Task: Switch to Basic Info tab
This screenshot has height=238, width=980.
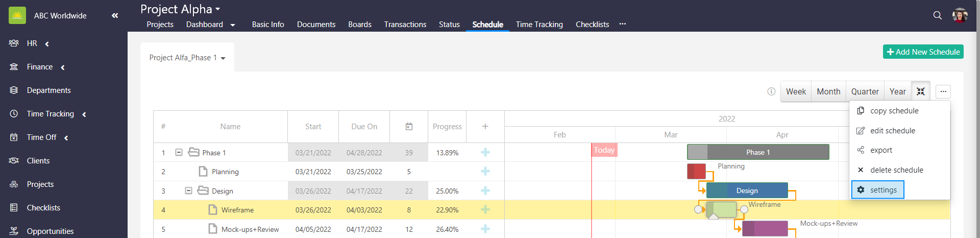Action: (268, 25)
